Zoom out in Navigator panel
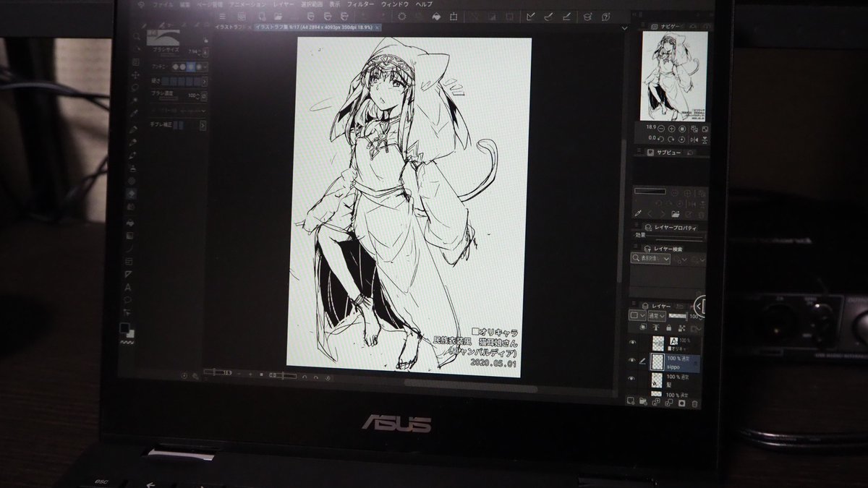 [661, 129]
